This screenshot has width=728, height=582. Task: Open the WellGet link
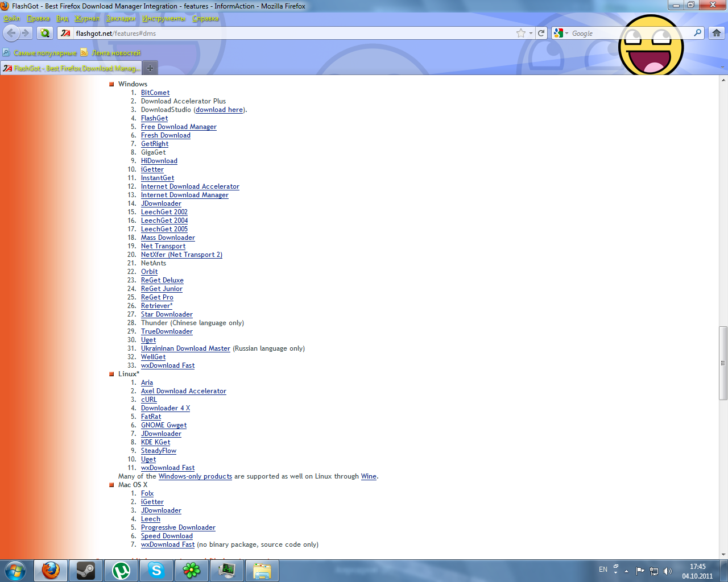[154, 357]
